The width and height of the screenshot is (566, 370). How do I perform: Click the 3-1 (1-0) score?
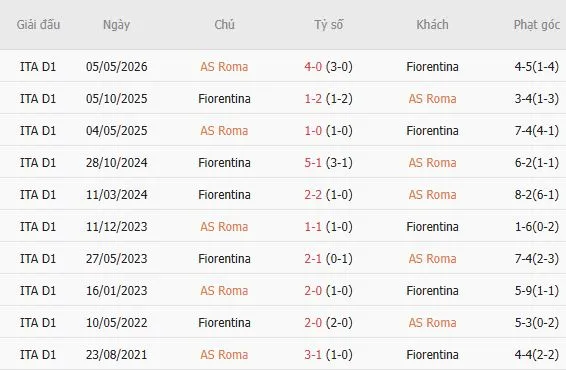click(328, 355)
